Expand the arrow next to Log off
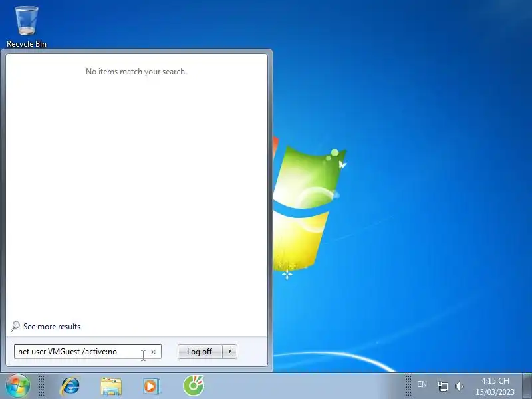 [230, 352]
